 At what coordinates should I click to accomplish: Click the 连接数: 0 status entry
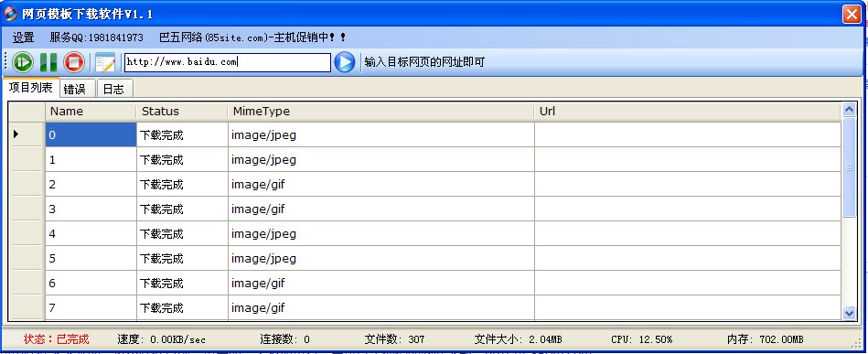(x=285, y=339)
